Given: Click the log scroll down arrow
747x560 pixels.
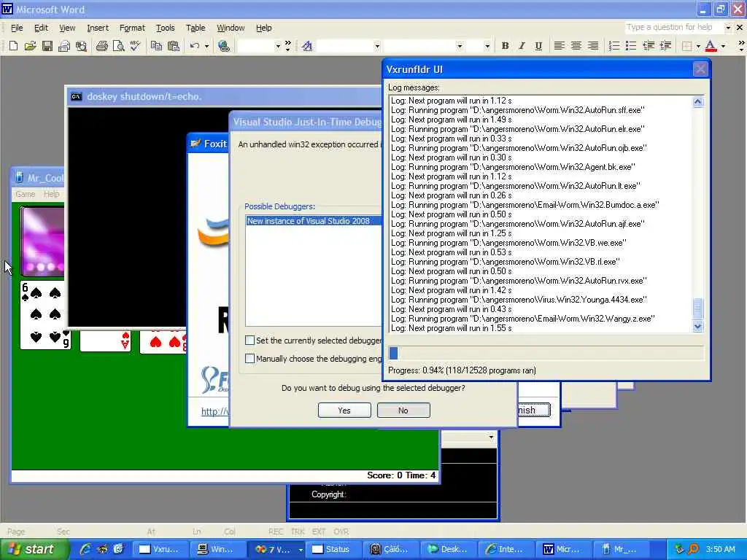Looking at the screenshot, I should [x=698, y=327].
